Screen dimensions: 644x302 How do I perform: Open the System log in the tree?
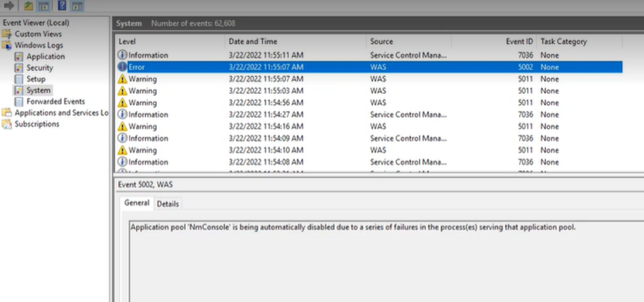click(38, 90)
